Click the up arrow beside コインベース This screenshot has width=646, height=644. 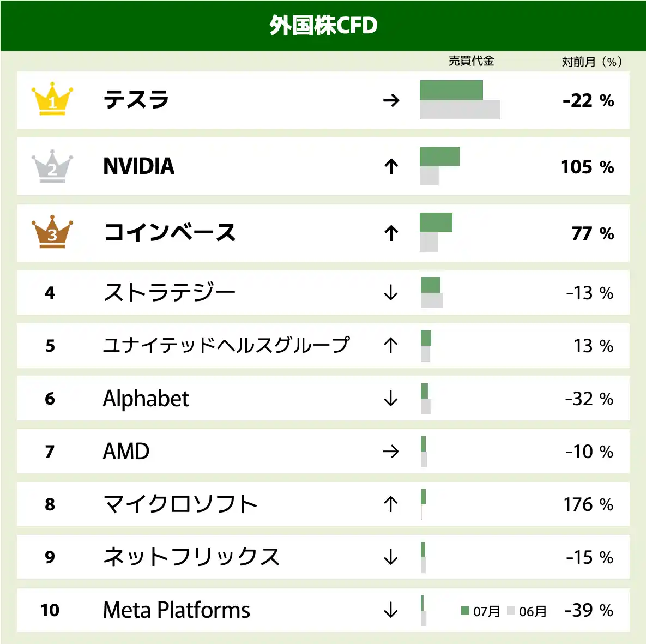tap(391, 233)
